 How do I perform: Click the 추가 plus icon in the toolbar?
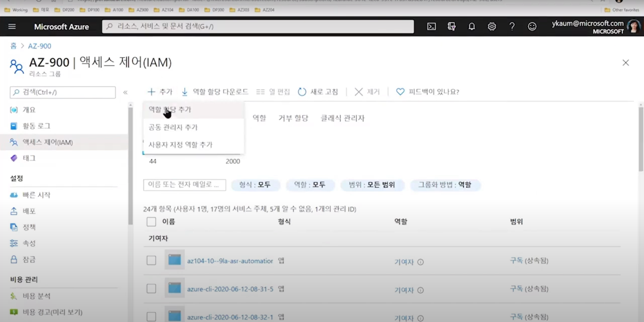151,92
